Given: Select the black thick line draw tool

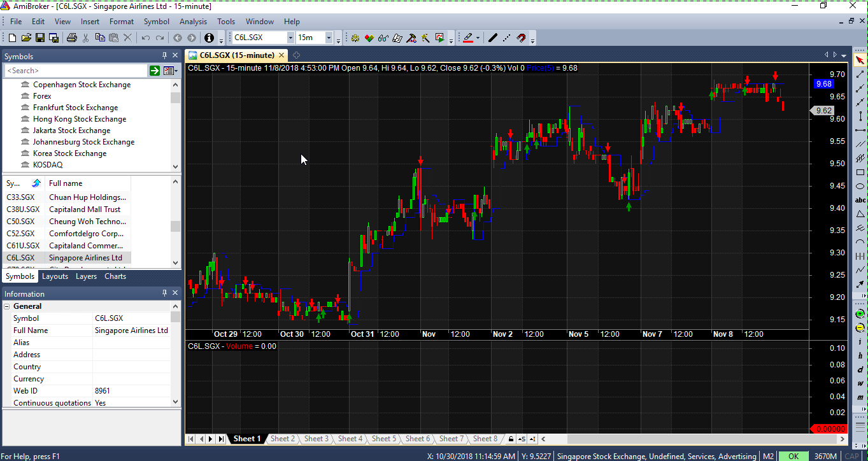Looking at the screenshot, I should click(x=492, y=38).
